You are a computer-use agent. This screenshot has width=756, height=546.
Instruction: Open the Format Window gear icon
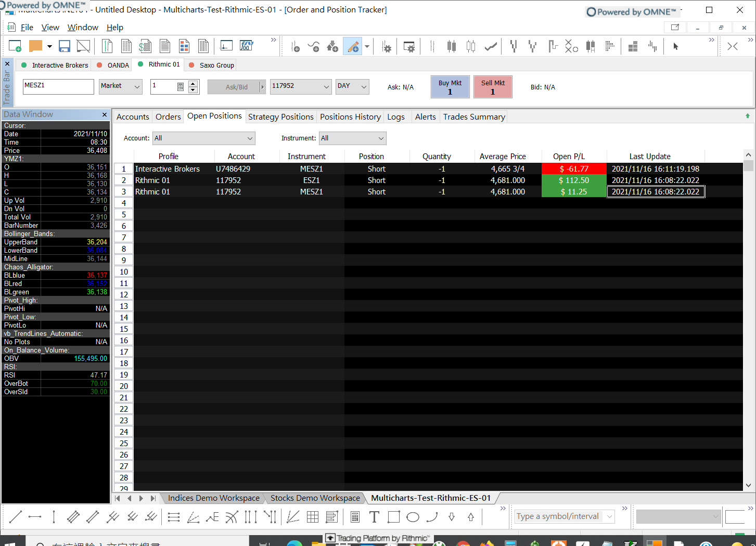(409, 47)
